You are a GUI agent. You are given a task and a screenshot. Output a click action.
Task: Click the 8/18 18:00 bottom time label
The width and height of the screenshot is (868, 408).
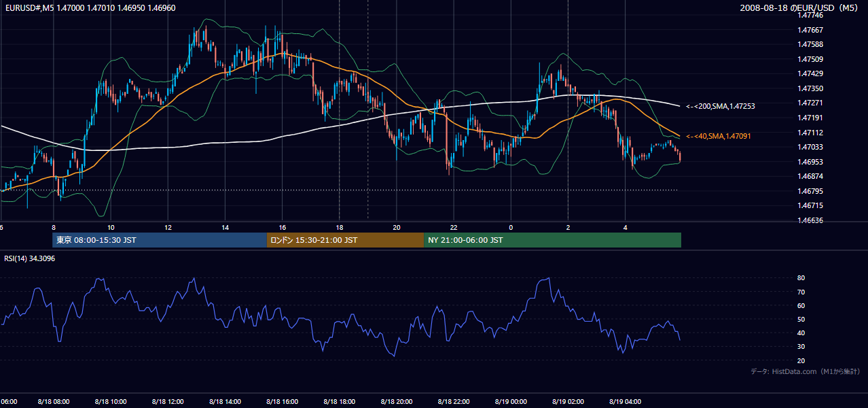click(340, 402)
